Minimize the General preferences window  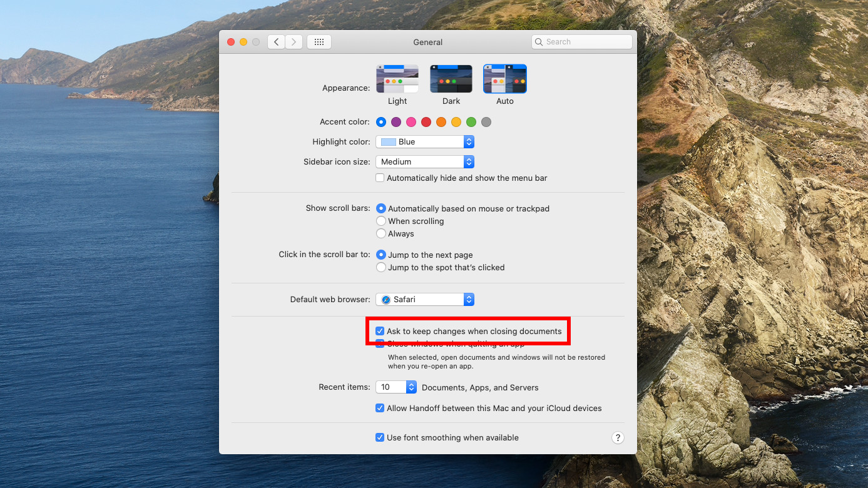pos(243,42)
